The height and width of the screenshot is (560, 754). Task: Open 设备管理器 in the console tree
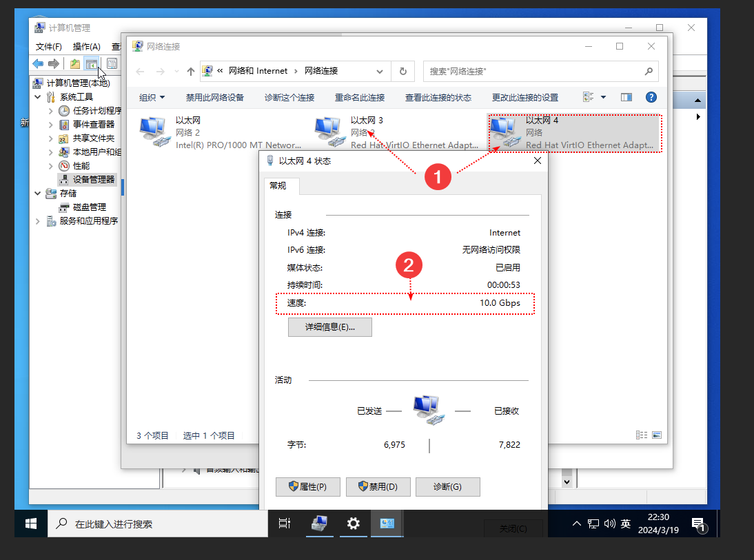pos(92,179)
